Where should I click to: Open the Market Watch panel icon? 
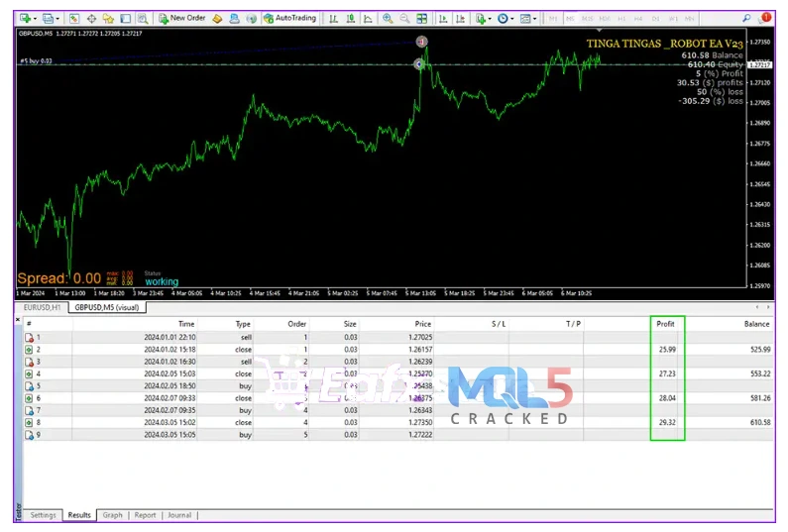click(76, 18)
